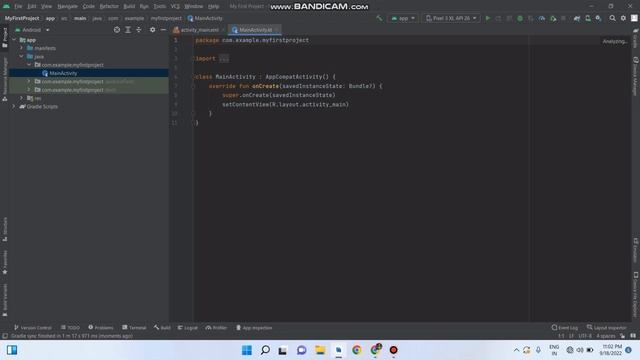Select the MainActivity.kt editor tab
Viewport: 640px width, 360px height.
pyautogui.click(x=255, y=30)
